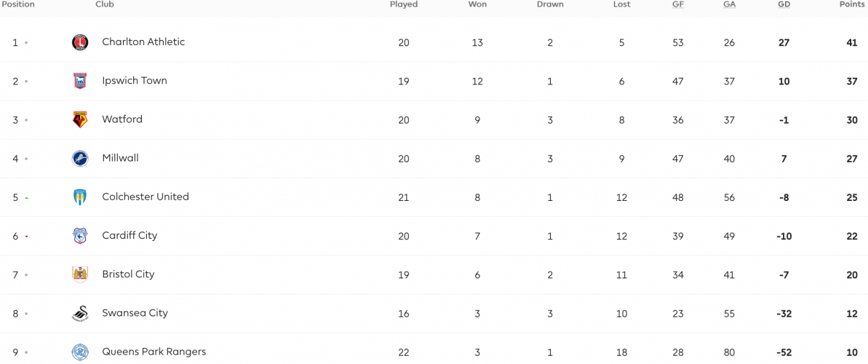Click the Millwall lion badge
868x364 pixels.
80,159
